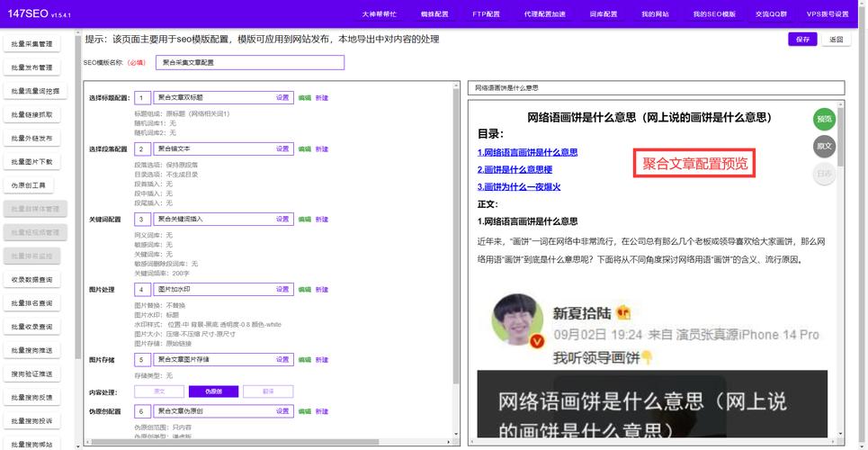Screen dimensions: 868x450
Task: Click 编辑 next to 伪原创配置
Action: click(x=304, y=412)
